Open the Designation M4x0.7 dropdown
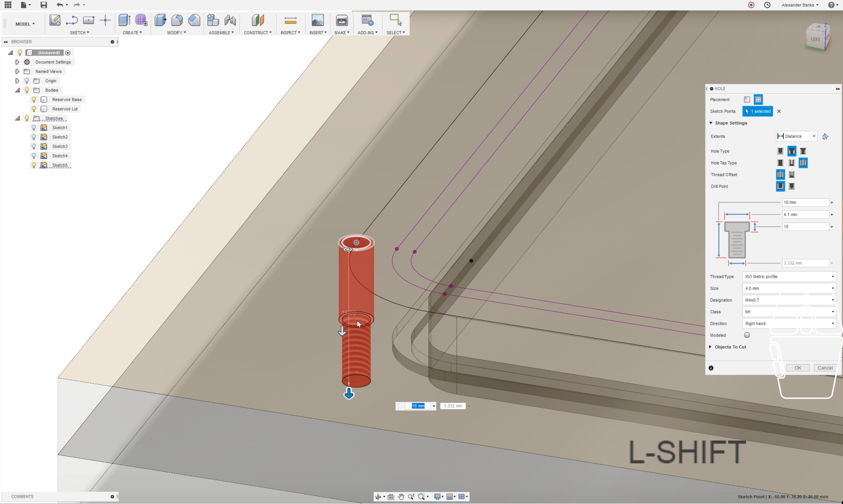Viewport: 843px width, 504px height. coord(788,300)
